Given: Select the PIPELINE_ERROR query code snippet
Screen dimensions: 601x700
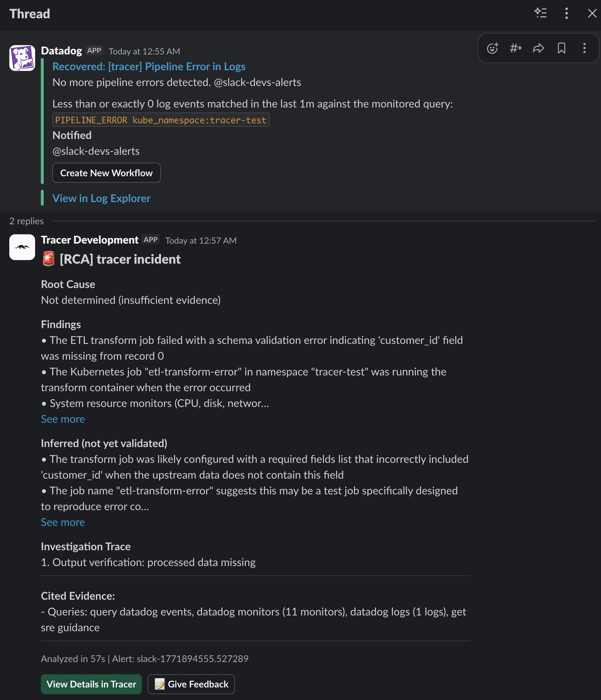Looking at the screenshot, I should pos(160,120).
